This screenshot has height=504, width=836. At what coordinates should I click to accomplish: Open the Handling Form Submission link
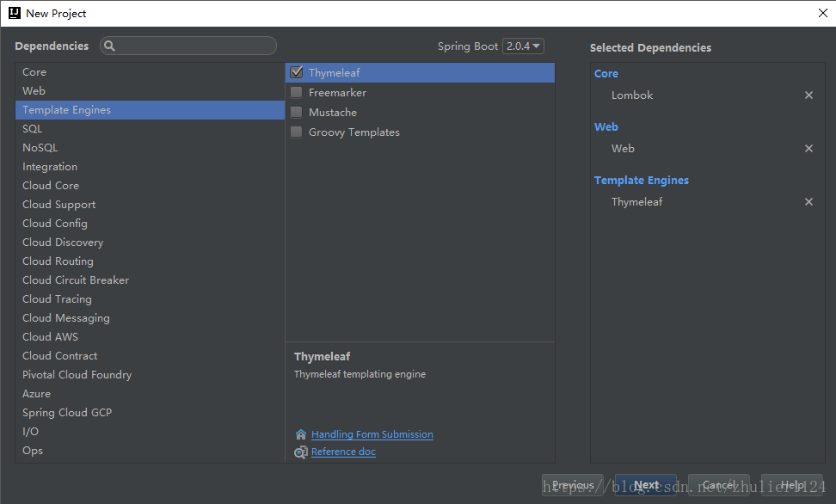coord(372,435)
